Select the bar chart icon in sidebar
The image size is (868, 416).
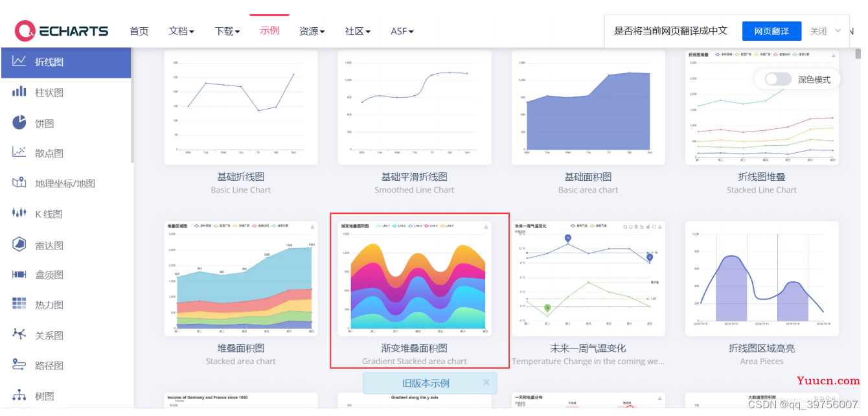[19, 92]
